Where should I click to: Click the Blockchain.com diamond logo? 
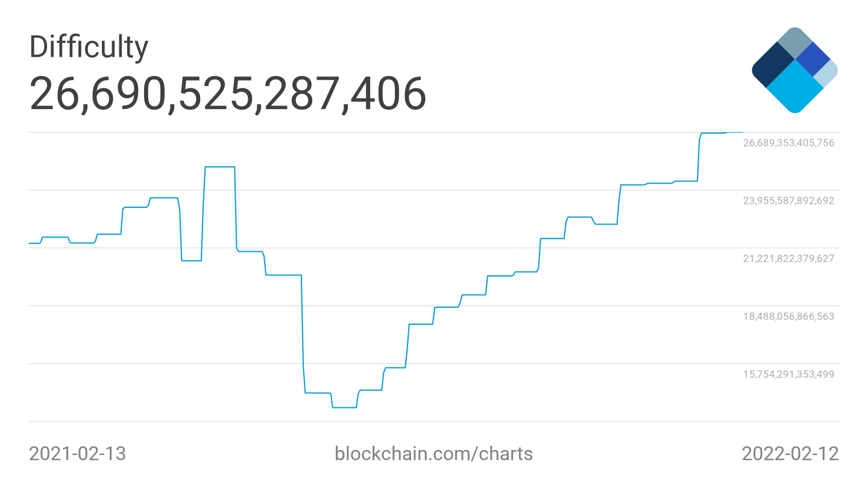tap(794, 70)
